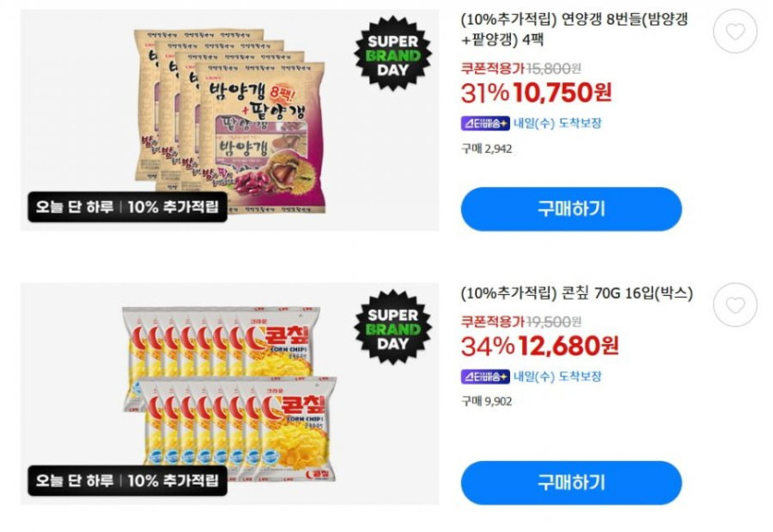Buy 연양갱 with the 구매하기 button
Viewport: 773px width, 532px height.
[571, 209]
